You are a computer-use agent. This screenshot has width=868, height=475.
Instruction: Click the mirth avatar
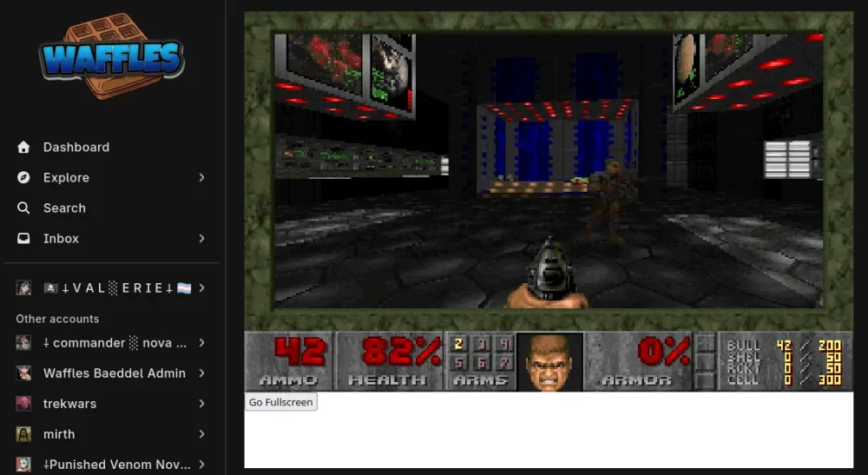coord(23,434)
